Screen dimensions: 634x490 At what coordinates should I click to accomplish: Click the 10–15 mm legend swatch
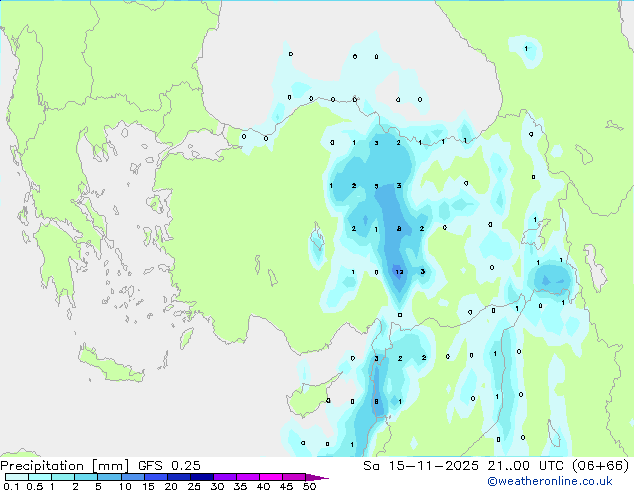pyautogui.click(x=132, y=477)
